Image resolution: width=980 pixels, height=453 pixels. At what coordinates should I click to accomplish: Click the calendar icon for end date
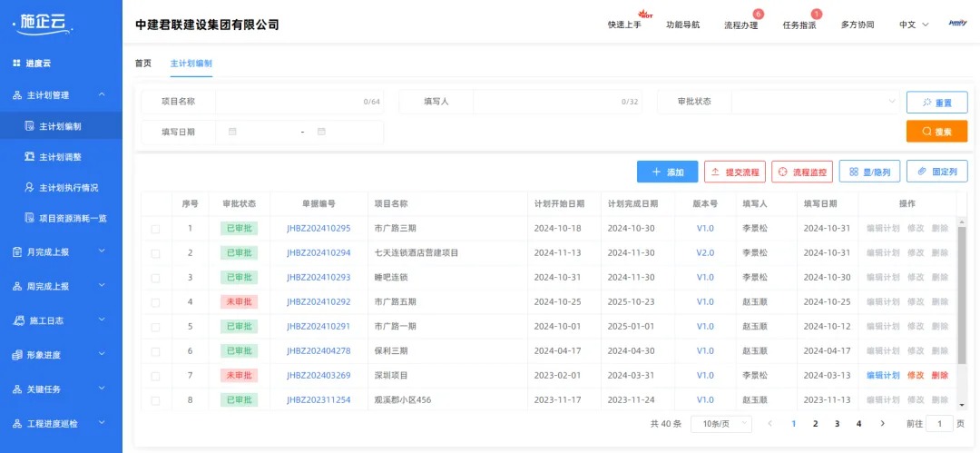(321, 132)
